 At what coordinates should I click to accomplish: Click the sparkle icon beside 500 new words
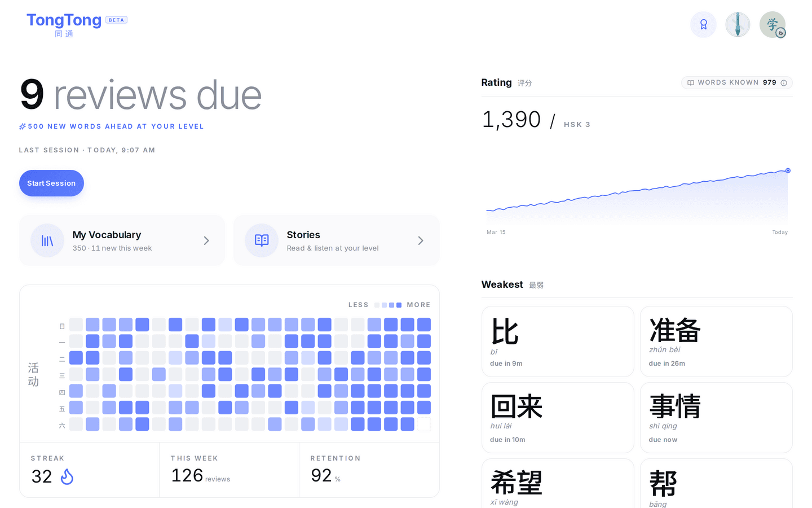click(23, 126)
